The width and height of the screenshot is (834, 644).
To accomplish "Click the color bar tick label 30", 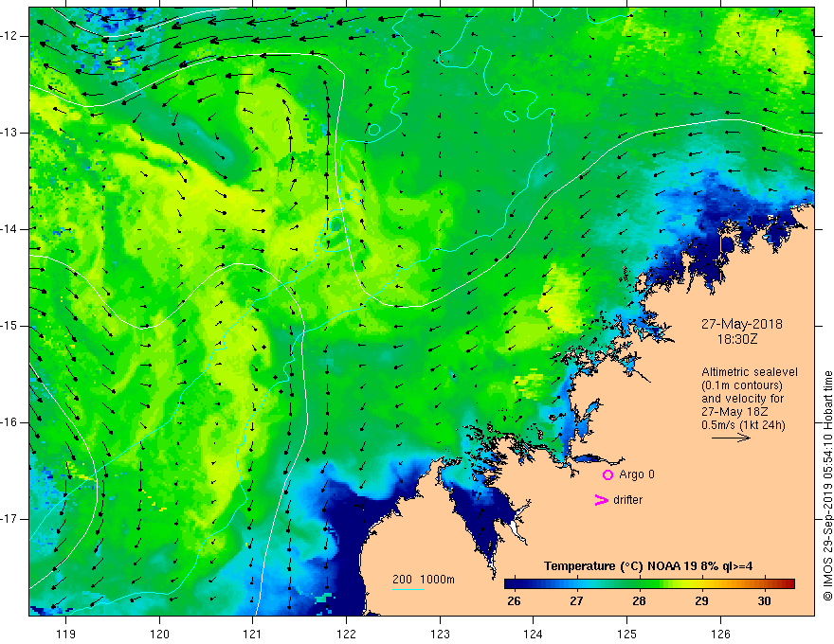I will [x=764, y=601].
